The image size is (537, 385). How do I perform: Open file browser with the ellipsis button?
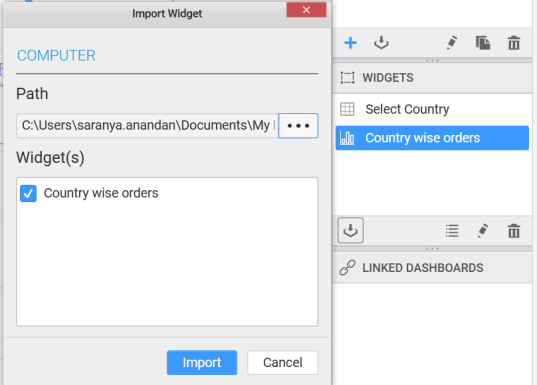[298, 126]
